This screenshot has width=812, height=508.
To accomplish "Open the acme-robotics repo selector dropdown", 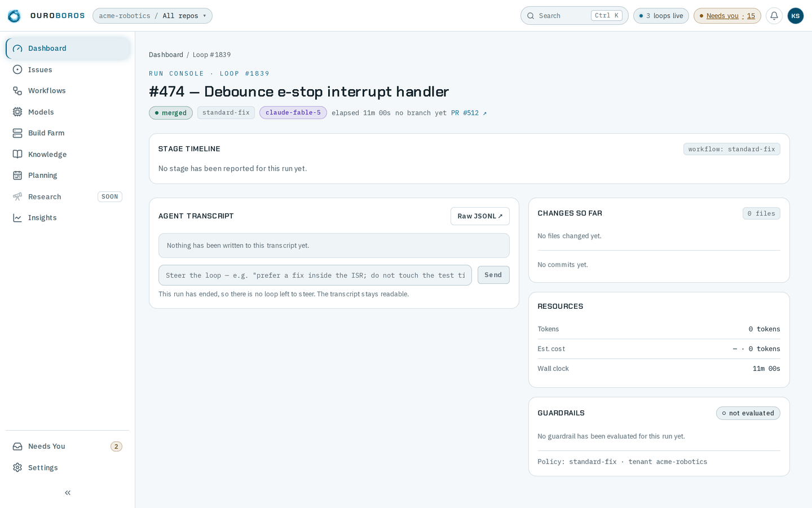I will pos(152,16).
